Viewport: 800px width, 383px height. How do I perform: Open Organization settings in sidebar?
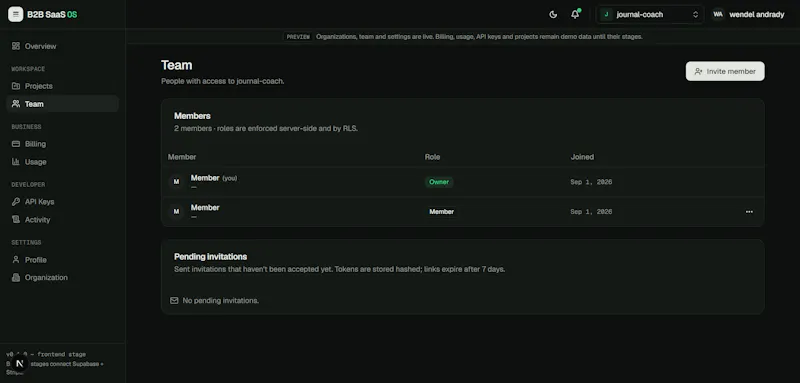[63, 278]
